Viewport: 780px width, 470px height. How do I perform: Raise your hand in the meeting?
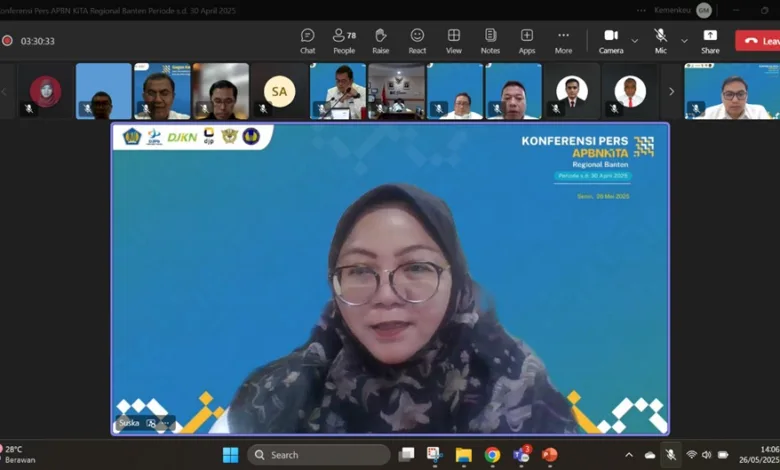click(380, 40)
